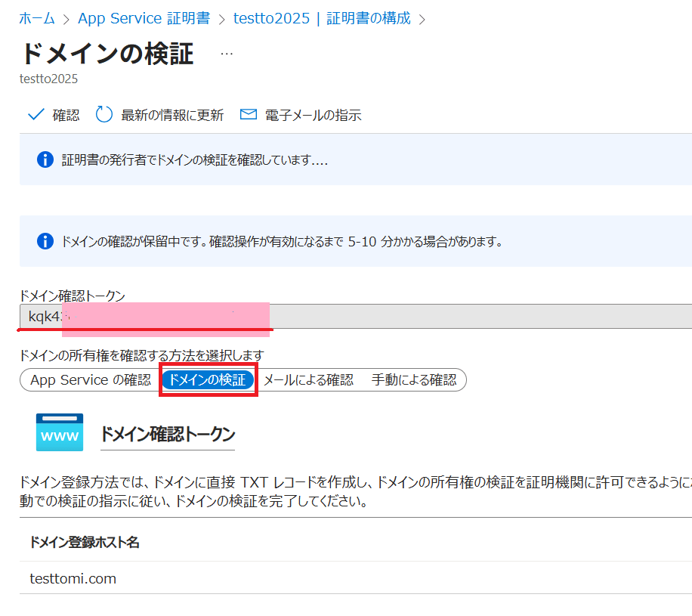This screenshot has height=616, width=692.
Task: Open the ellipsis menu beside the ドメインの検証 title
Action: 226,54
